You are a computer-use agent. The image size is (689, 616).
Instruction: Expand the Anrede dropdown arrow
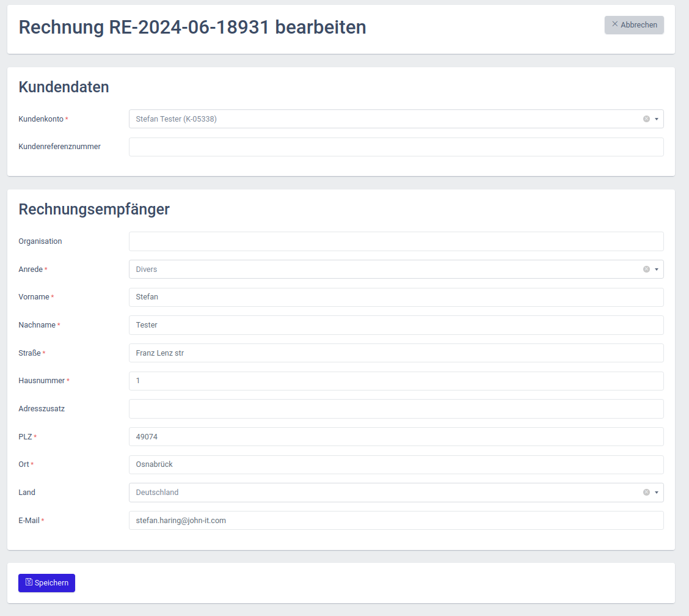click(657, 269)
